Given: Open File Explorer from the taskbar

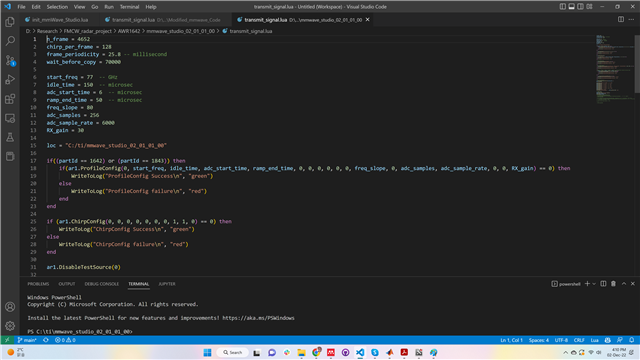Looking at the screenshot, I should (301, 352).
